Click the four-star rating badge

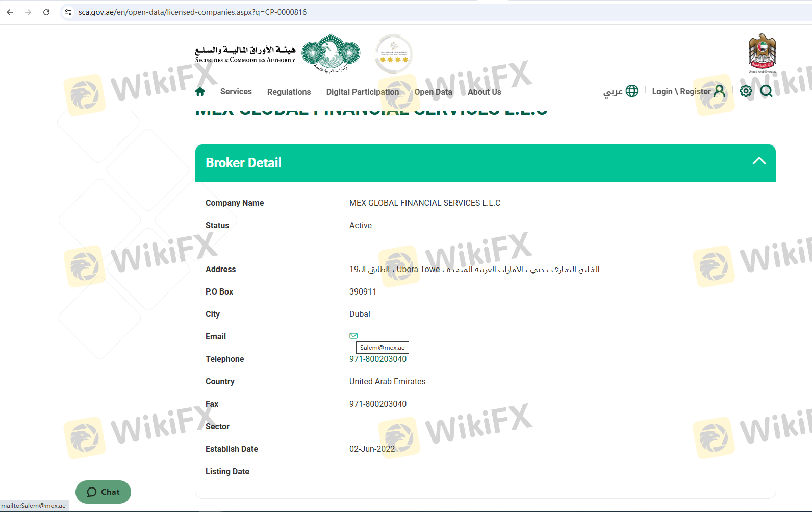pyautogui.click(x=393, y=54)
